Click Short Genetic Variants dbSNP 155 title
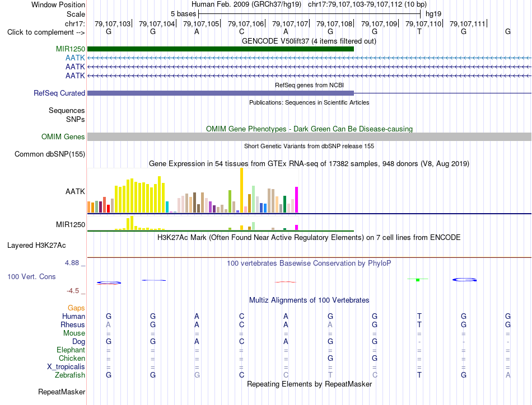This screenshot has height=405, width=532. point(309,146)
